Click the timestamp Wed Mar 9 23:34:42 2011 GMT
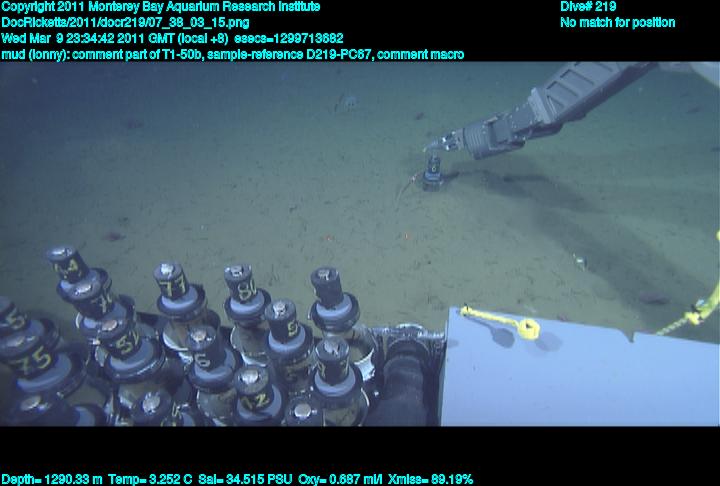Screen dimensions: 720x486 [x=88, y=38]
